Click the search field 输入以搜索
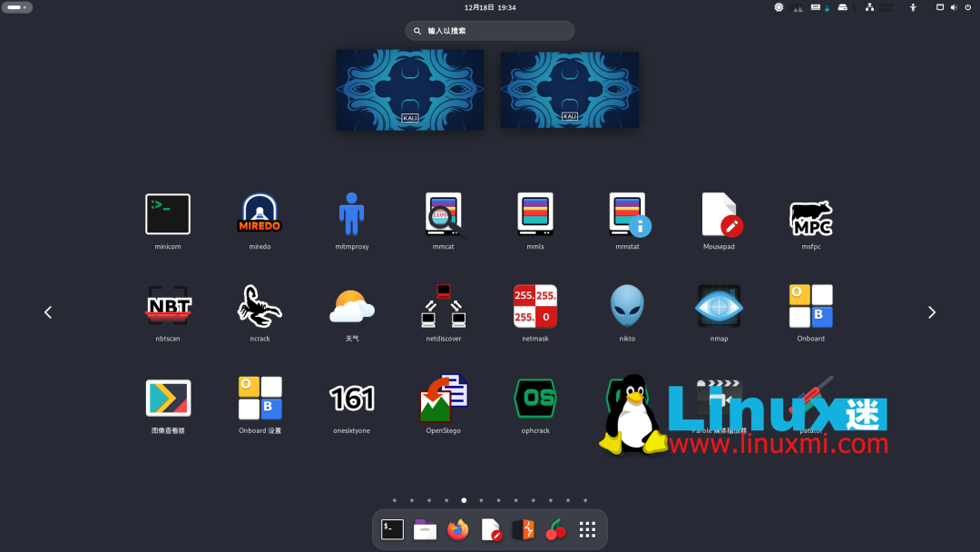The image size is (980, 552). pos(490,31)
